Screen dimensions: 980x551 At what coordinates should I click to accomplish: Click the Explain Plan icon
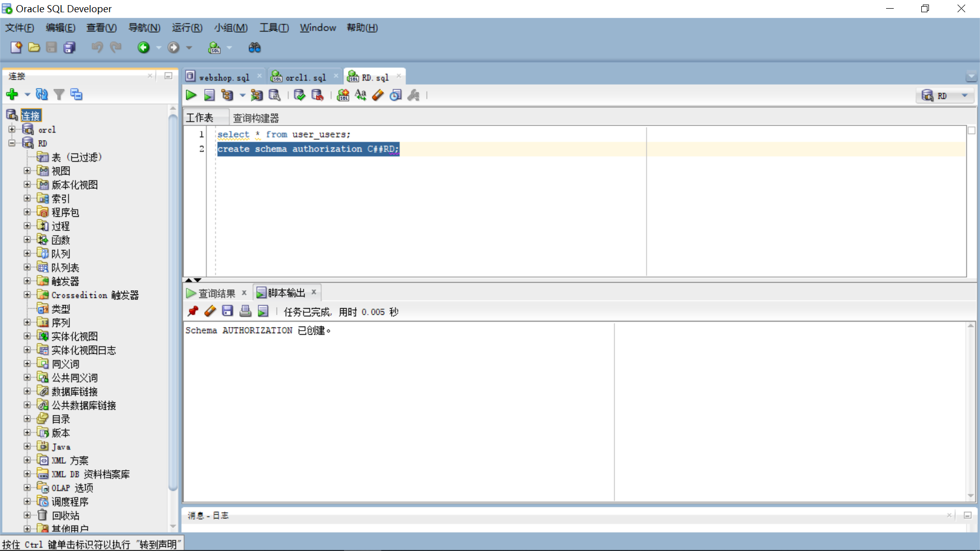(227, 95)
